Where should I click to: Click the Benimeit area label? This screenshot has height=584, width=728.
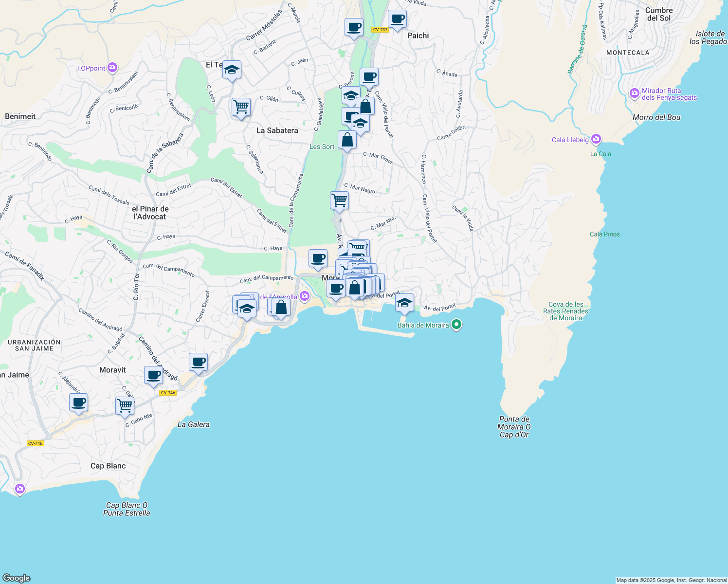point(20,116)
